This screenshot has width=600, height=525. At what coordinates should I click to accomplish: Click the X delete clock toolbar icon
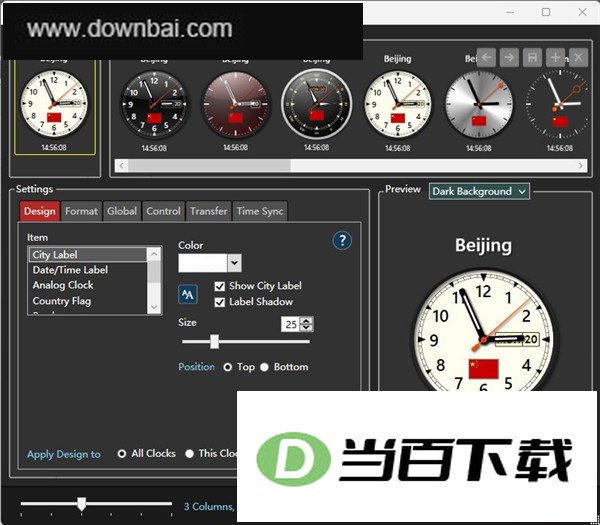click(578, 57)
